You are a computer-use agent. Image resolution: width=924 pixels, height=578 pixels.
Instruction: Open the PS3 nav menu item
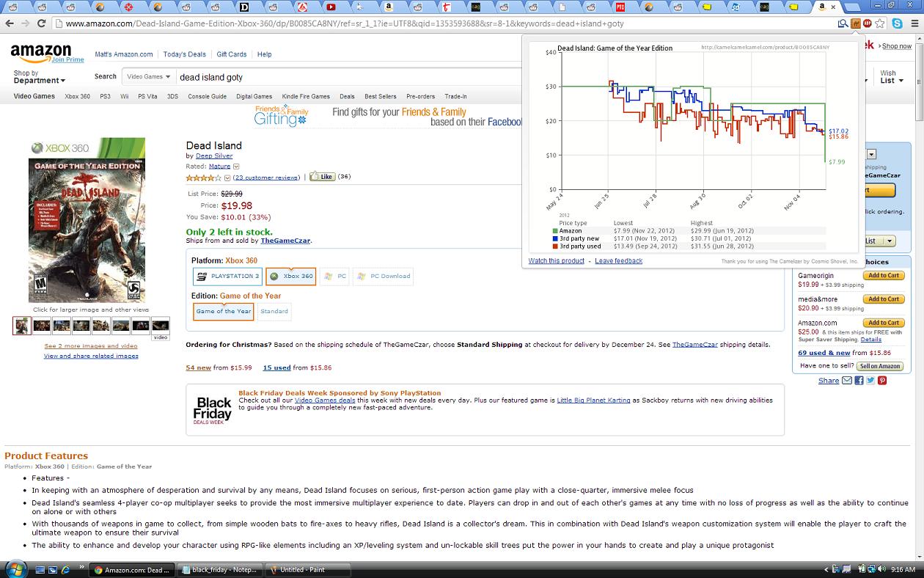pyautogui.click(x=106, y=96)
